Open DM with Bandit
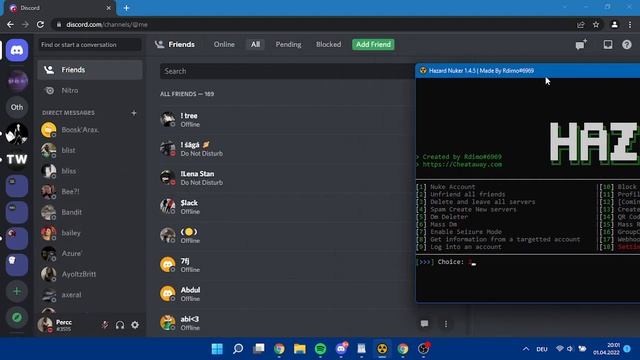Viewport: 640px width, 360px height. [90, 212]
